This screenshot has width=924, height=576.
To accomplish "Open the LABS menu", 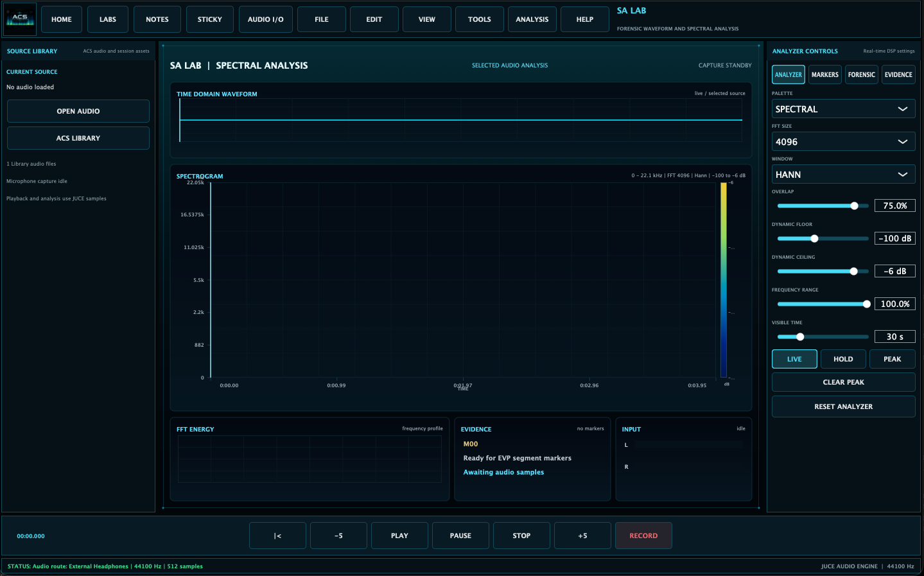I will click(108, 19).
